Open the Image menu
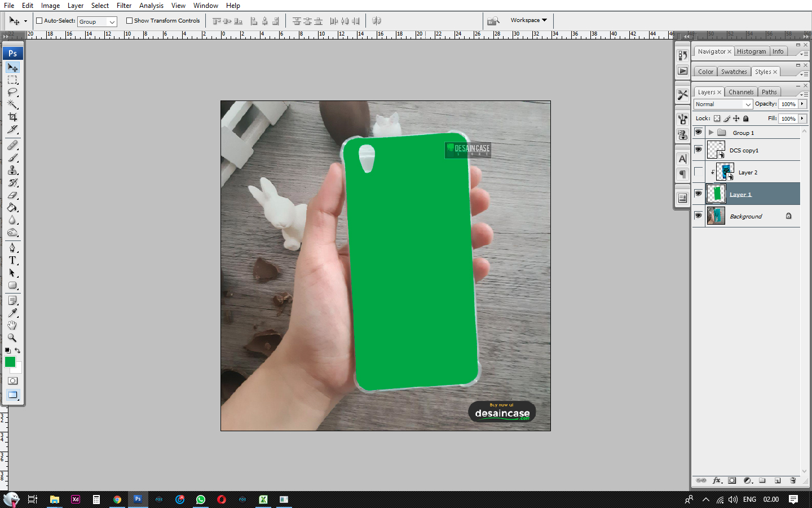812x508 pixels. [x=50, y=6]
